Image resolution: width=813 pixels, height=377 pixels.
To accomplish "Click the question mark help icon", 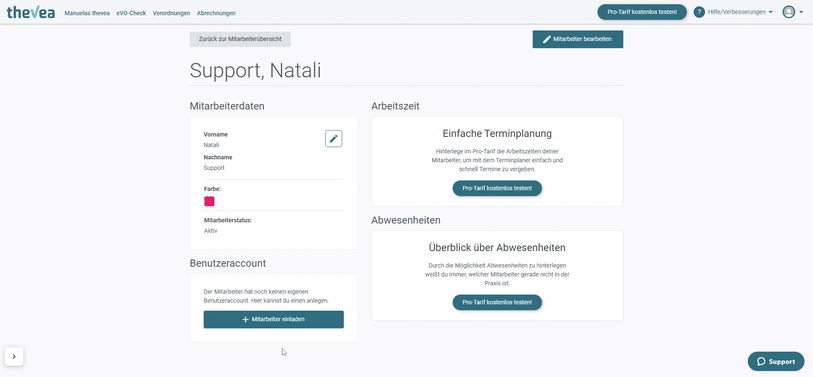I will point(699,12).
